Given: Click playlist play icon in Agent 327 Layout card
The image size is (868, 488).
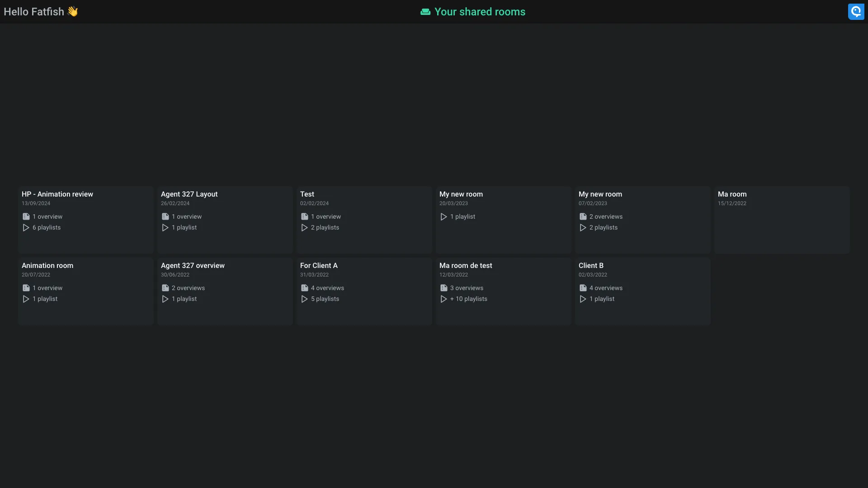Looking at the screenshot, I should pos(165,228).
